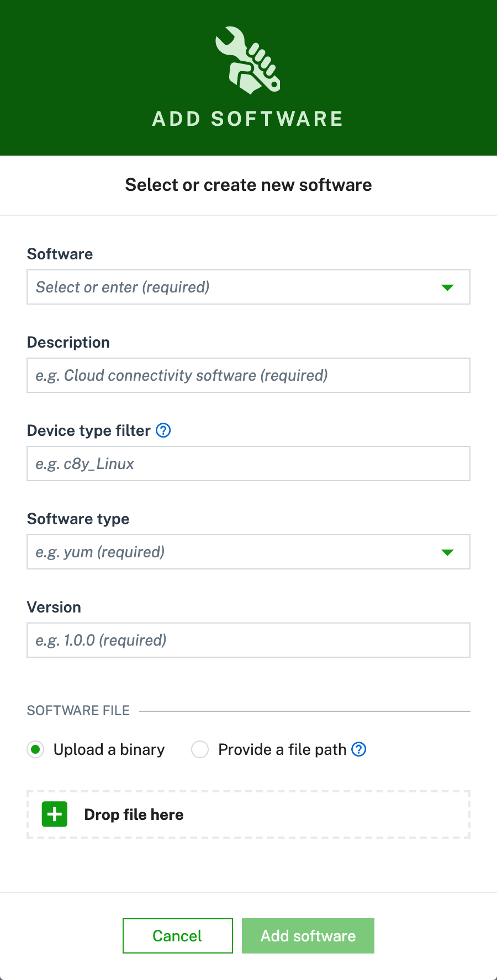
Task: Select the Provide a file path radio
Action: coord(200,749)
